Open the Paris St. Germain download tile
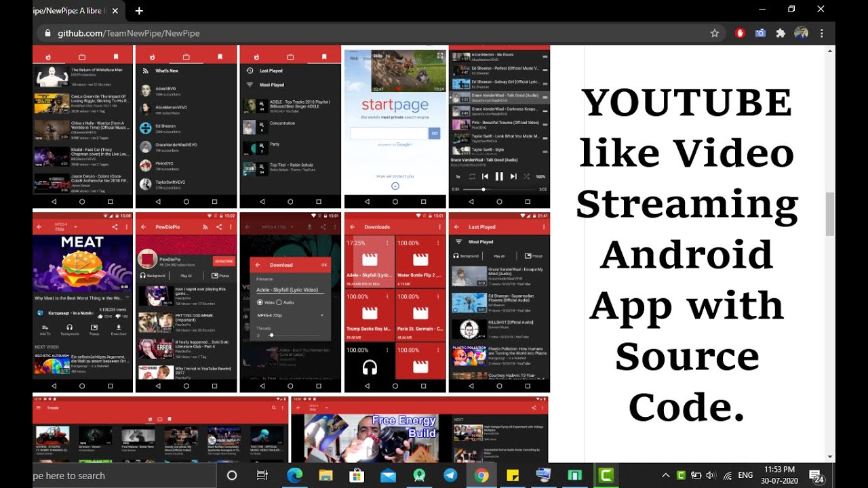This screenshot has height=488, width=868. click(x=420, y=315)
